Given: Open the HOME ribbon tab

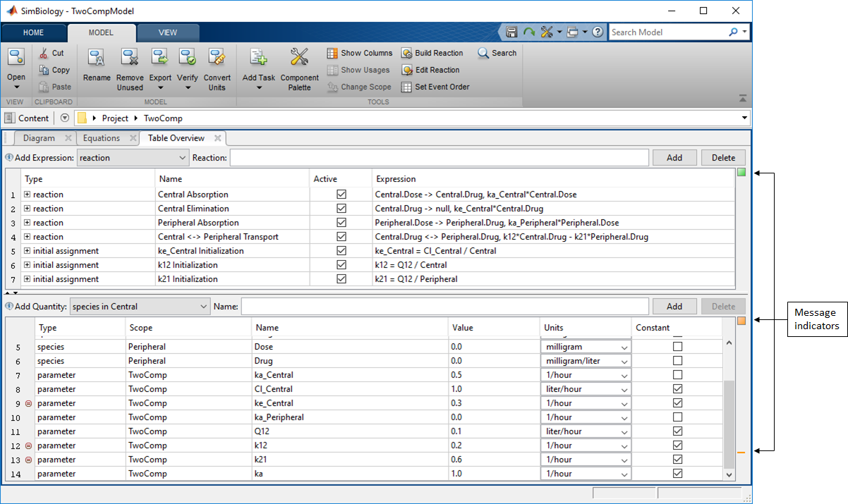Looking at the screenshot, I should pyautogui.click(x=33, y=32).
